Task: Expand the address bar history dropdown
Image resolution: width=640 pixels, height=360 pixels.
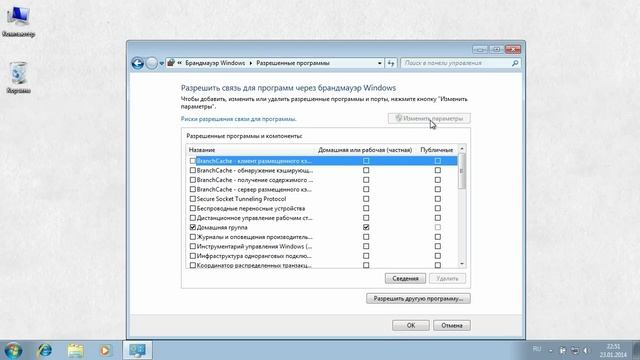Action: click(380, 63)
